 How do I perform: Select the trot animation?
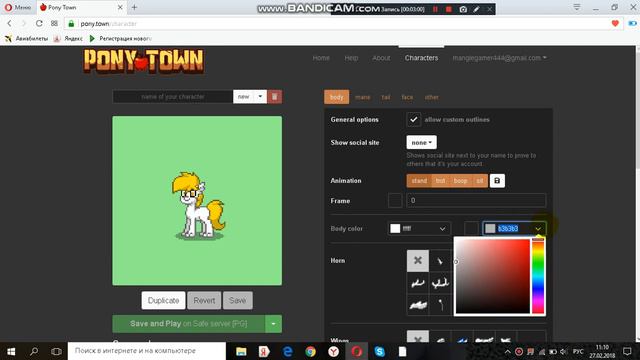click(440, 180)
